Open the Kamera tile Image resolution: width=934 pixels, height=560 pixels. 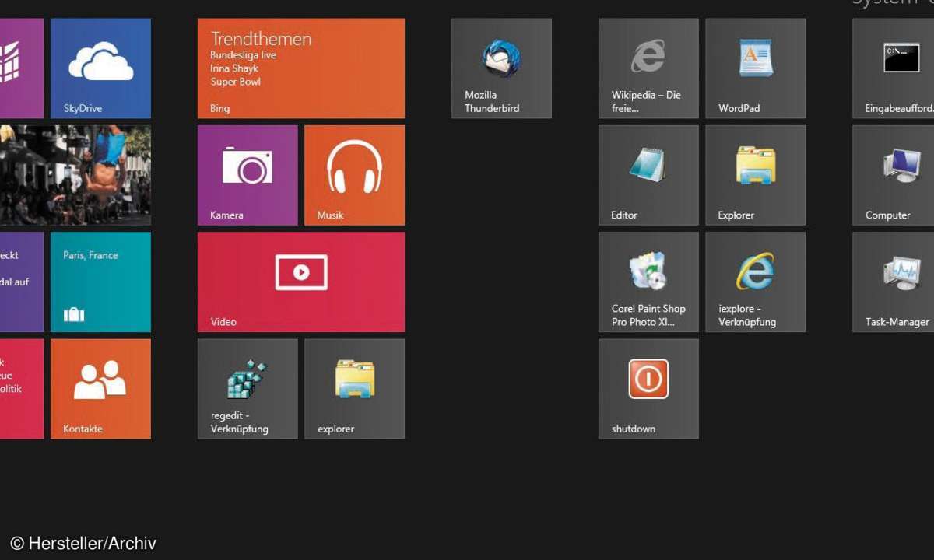(x=248, y=175)
